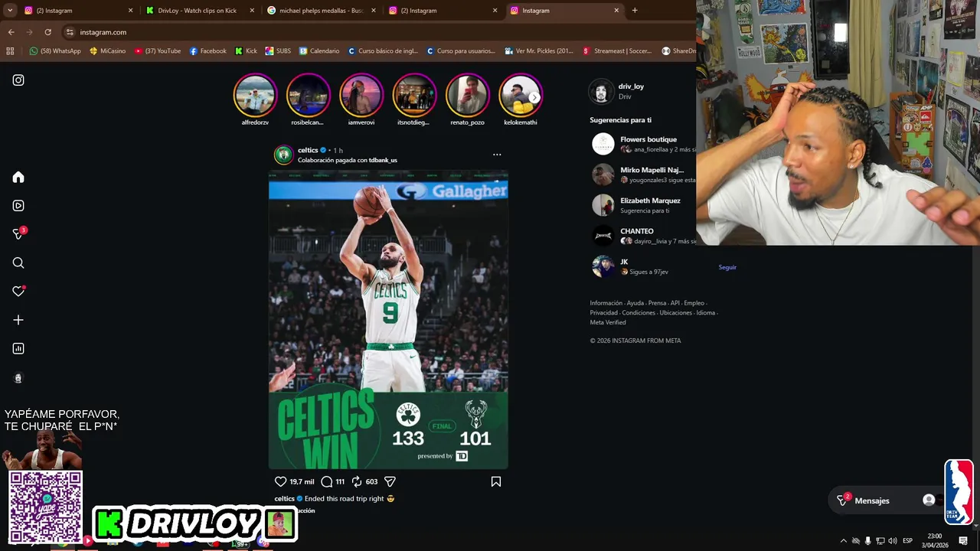Open driv_loy profile in right panel

tap(631, 86)
